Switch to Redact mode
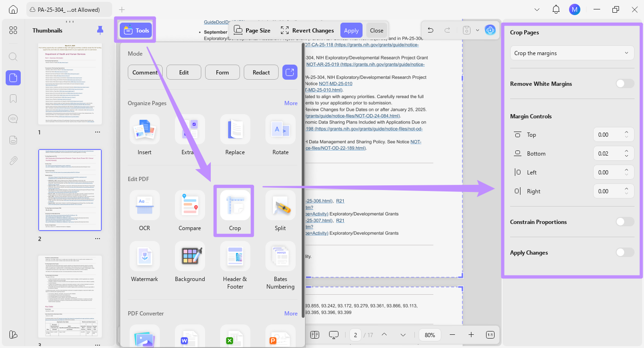This screenshot has height=348, width=644. pos(261,72)
